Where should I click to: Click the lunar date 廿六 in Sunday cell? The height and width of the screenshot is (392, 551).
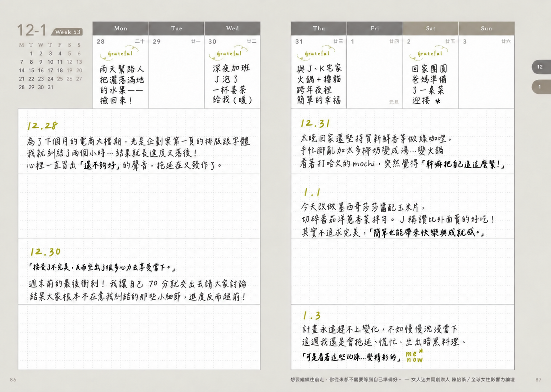pyautogui.click(x=506, y=41)
